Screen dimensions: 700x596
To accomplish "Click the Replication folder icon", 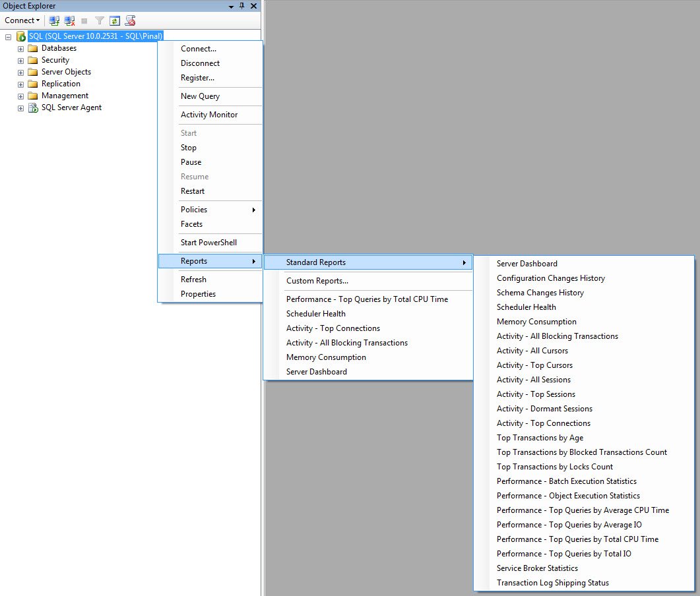I will (x=32, y=84).
